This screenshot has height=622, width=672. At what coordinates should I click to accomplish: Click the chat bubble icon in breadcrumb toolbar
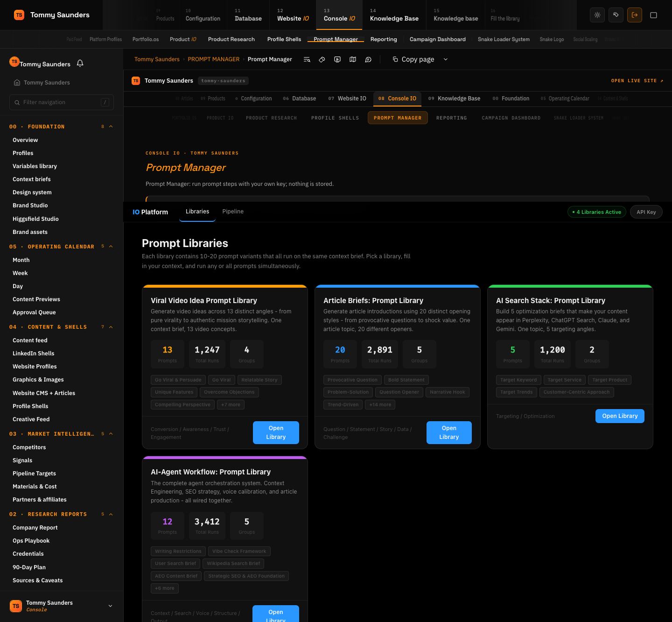click(368, 59)
